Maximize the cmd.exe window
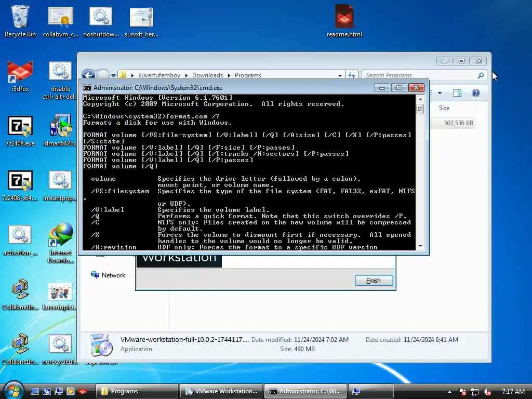 tap(399, 87)
